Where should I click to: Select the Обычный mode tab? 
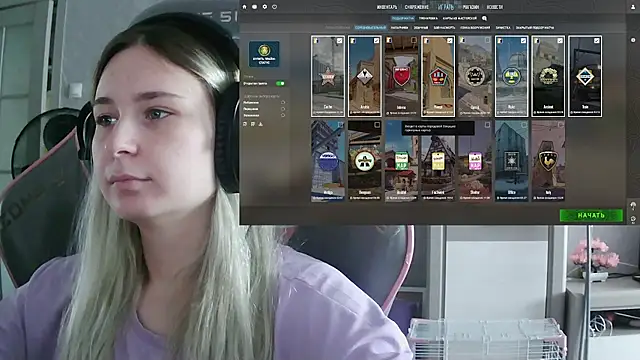pyautogui.click(x=421, y=28)
